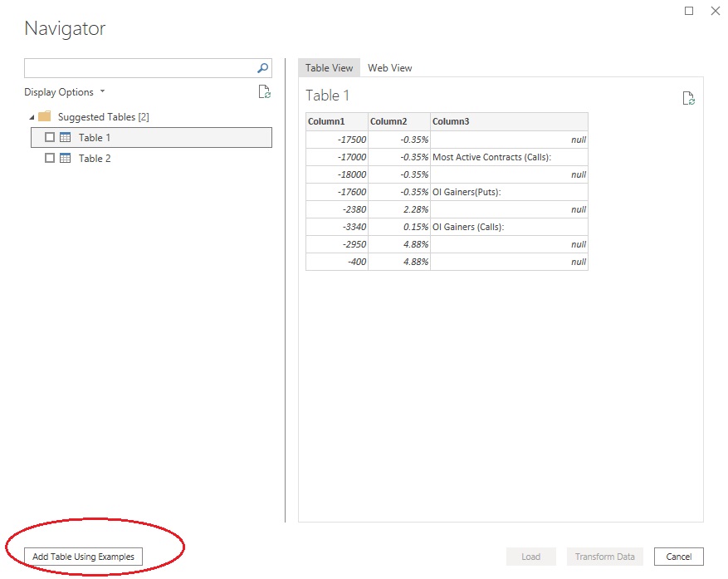Click the table icon next to Table 1
Screen dimensions: 728x579
click(66, 137)
